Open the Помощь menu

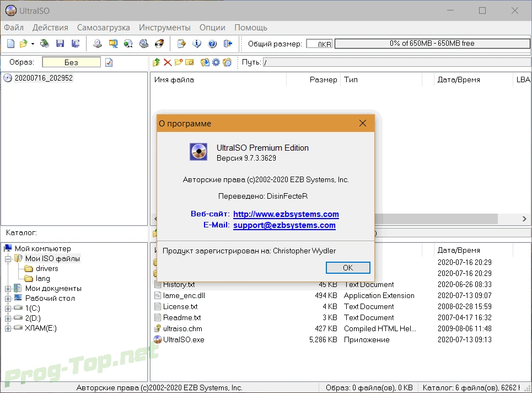point(251,28)
